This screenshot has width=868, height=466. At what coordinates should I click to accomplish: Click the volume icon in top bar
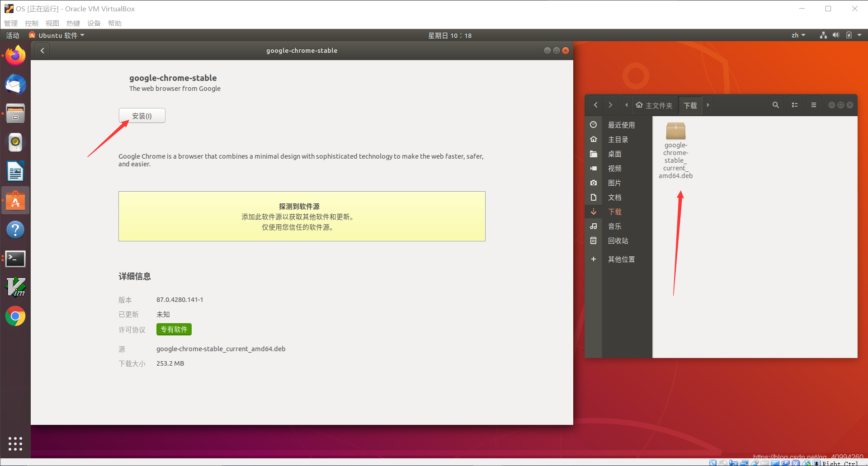tap(836, 35)
